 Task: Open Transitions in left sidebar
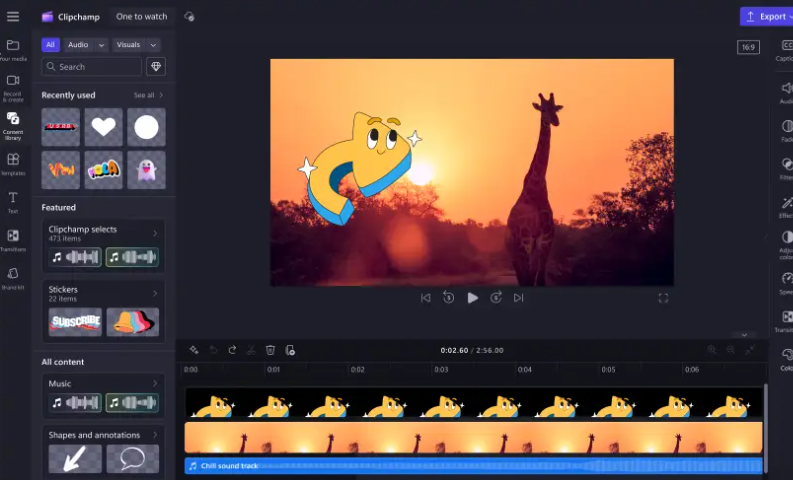pyautogui.click(x=13, y=240)
